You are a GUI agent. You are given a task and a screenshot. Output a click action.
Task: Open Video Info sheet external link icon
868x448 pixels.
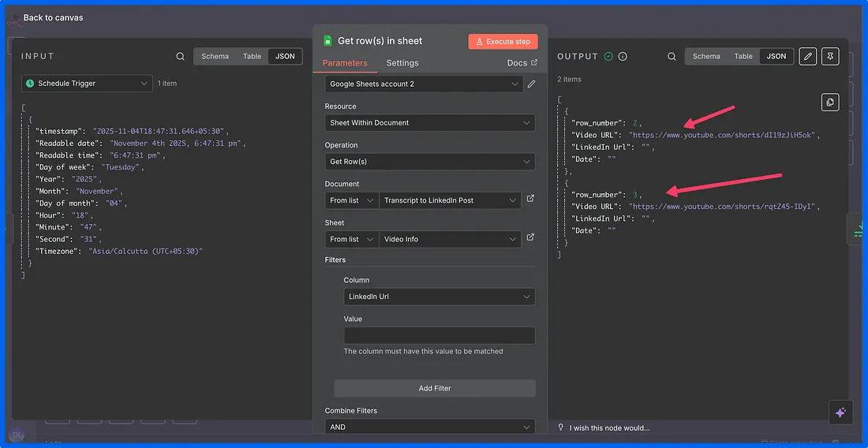530,238
